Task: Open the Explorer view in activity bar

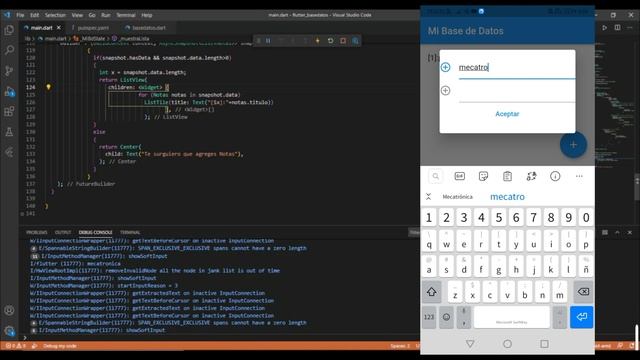Action: click(x=9, y=30)
